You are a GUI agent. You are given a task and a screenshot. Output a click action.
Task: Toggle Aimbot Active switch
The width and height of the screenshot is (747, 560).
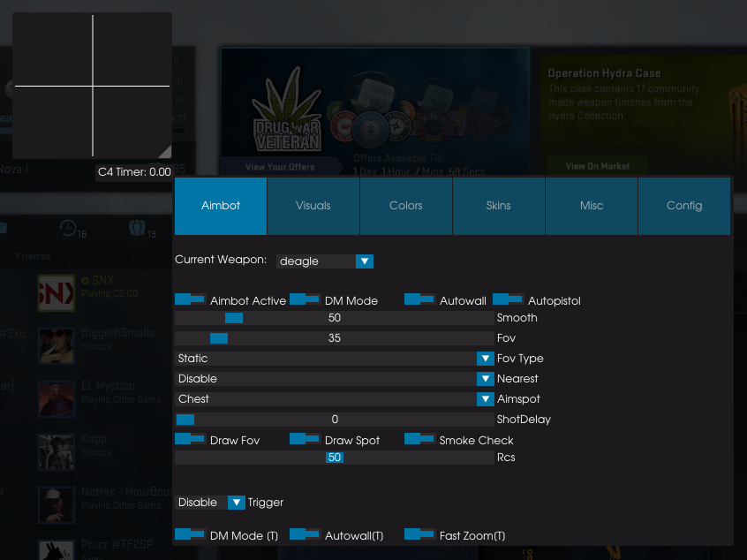pyautogui.click(x=190, y=299)
